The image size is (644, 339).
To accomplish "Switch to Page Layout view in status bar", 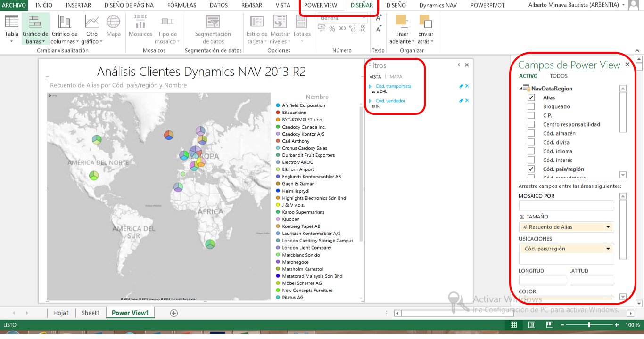I will (x=531, y=325).
